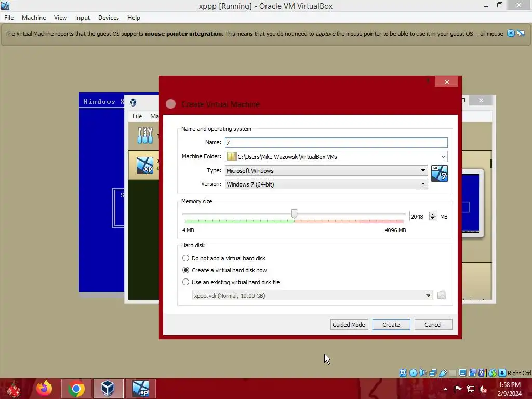Close the inner VirtualBox Manager window
The image size is (532, 399).
[x=481, y=100]
